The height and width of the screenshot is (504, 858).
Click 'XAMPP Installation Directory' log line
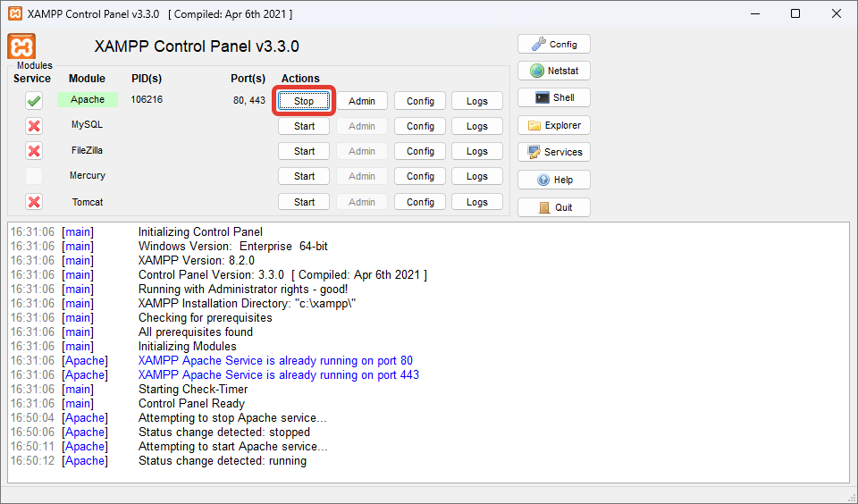[247, 303]
